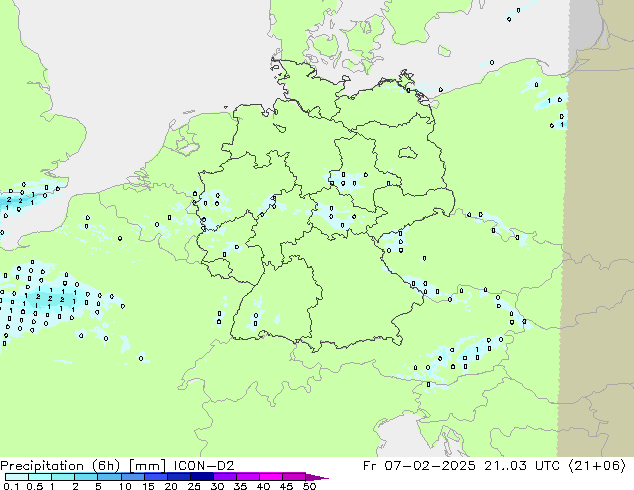Pick the 15–20 mm legend color box
Image resolution: width=634 pixels, height=490 pixels.
tap(155, 477)
